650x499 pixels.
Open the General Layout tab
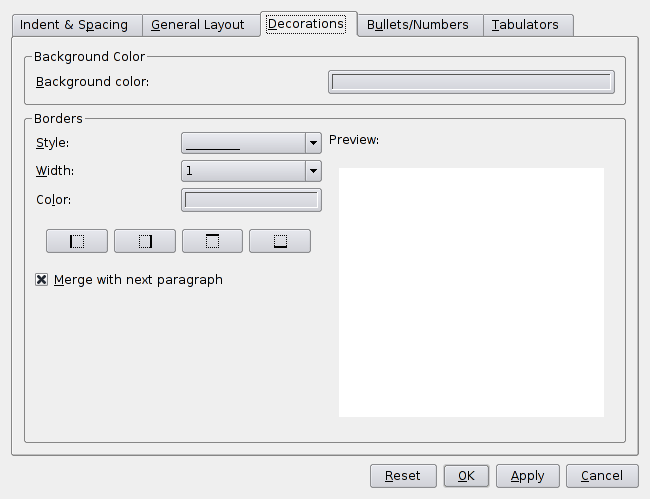tap(198, 25)
